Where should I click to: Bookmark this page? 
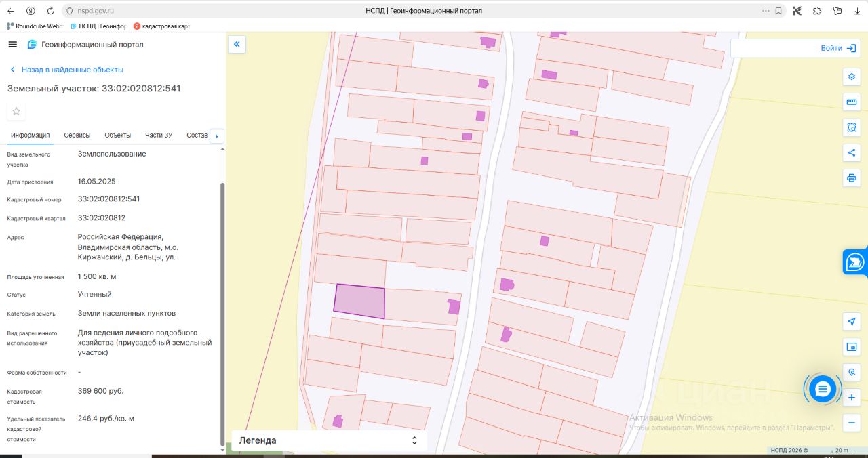click(x=778, y=11)
